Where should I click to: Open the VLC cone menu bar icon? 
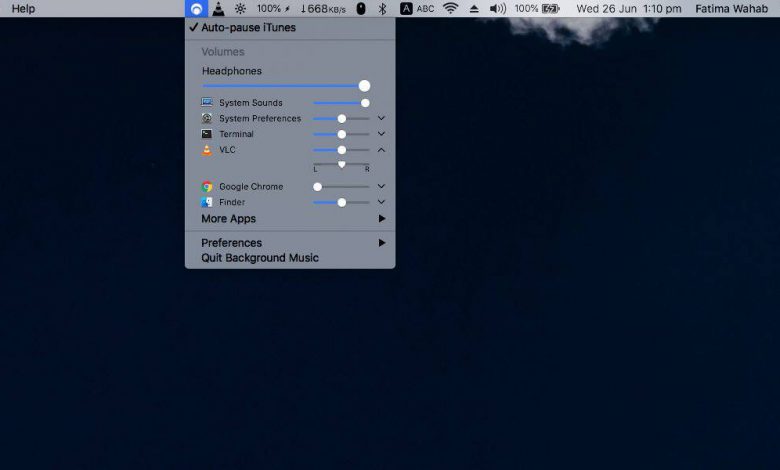[x=218, y=8]
